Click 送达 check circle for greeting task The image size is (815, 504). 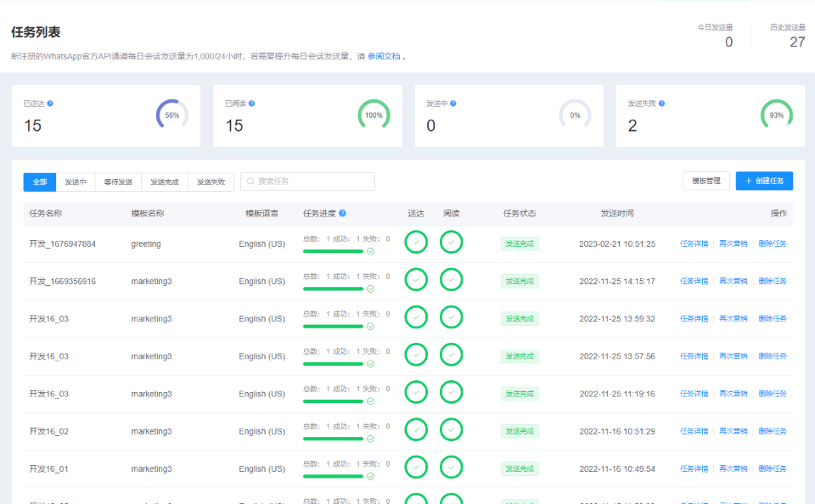pos(416,243)
